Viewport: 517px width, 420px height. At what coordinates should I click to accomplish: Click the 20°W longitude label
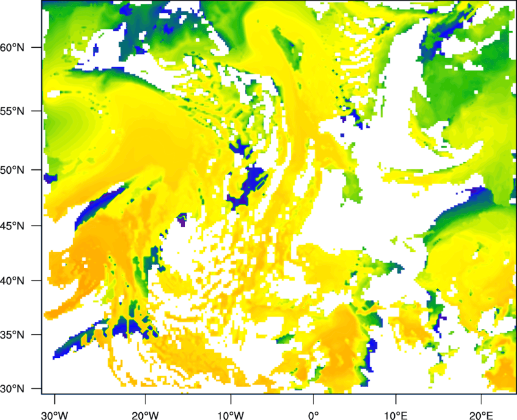click(x=145, y=415)
